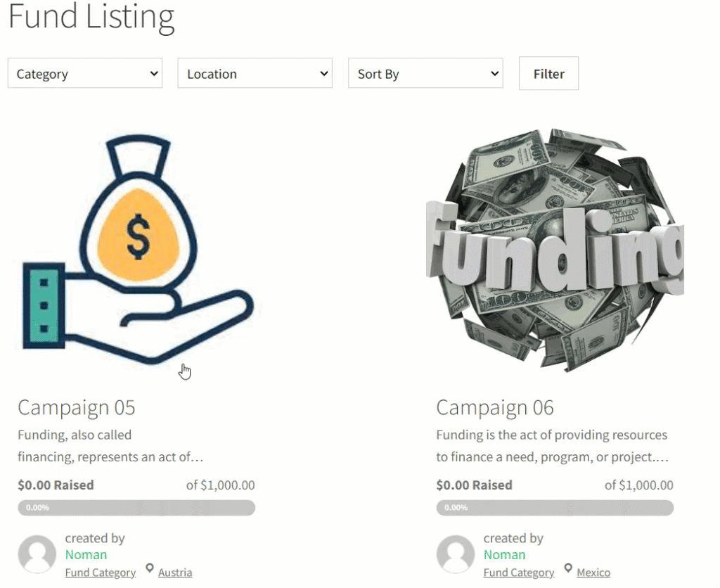Click Campaign 05 creator avatar icon

pos(37,554)
